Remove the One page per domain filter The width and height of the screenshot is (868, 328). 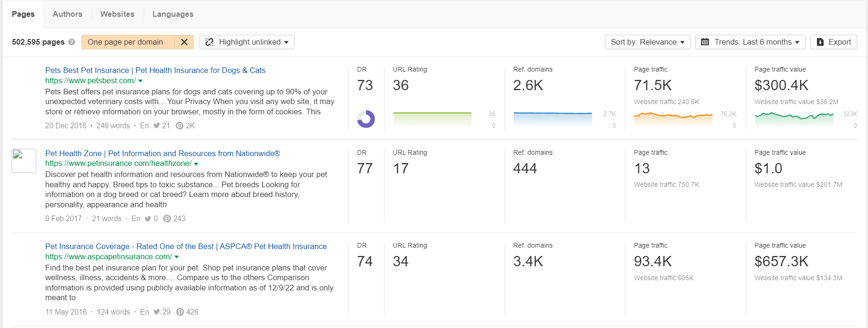184,42
